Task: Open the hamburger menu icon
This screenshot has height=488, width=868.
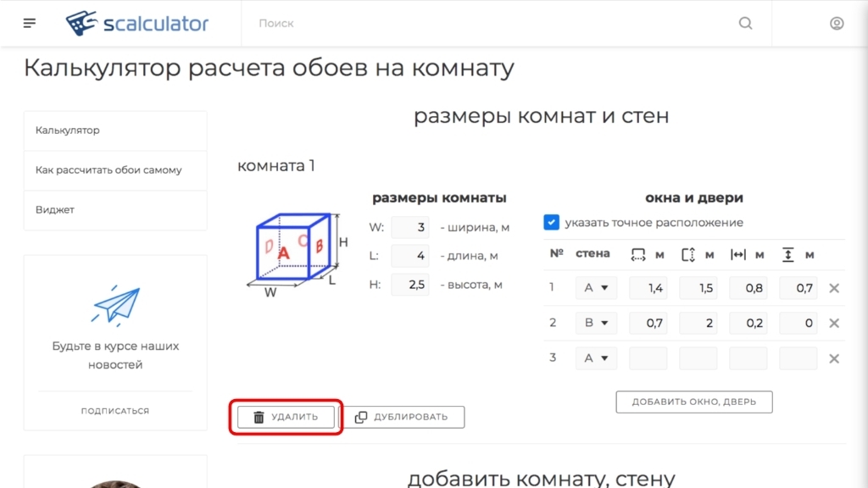Action: tap(30, 23)
